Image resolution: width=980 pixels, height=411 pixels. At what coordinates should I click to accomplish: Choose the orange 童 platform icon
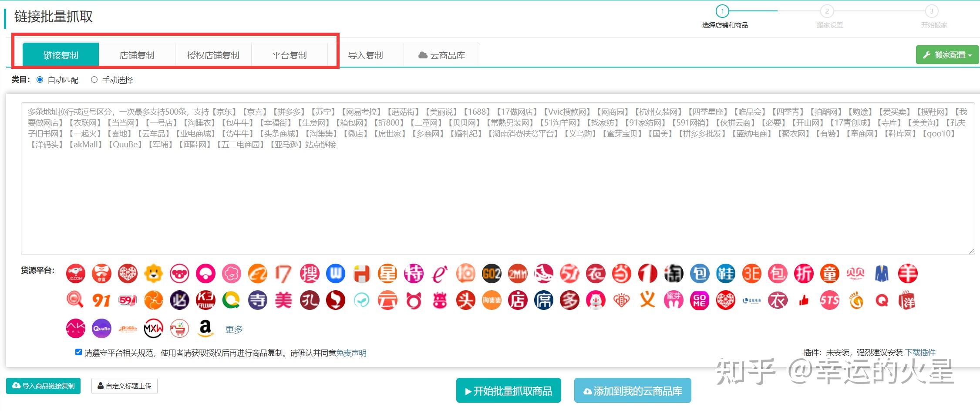[x=830, y=274]
